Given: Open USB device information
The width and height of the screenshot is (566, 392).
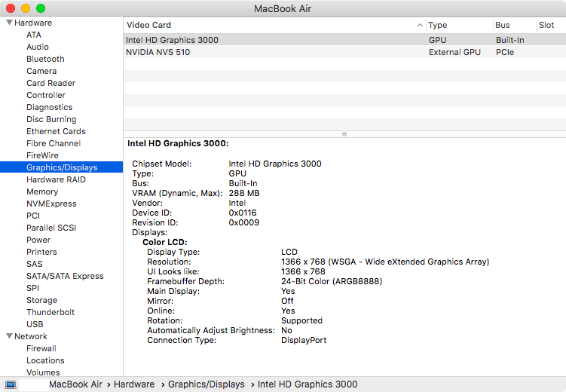Looking at the screenshot, I should coord(35,324).
